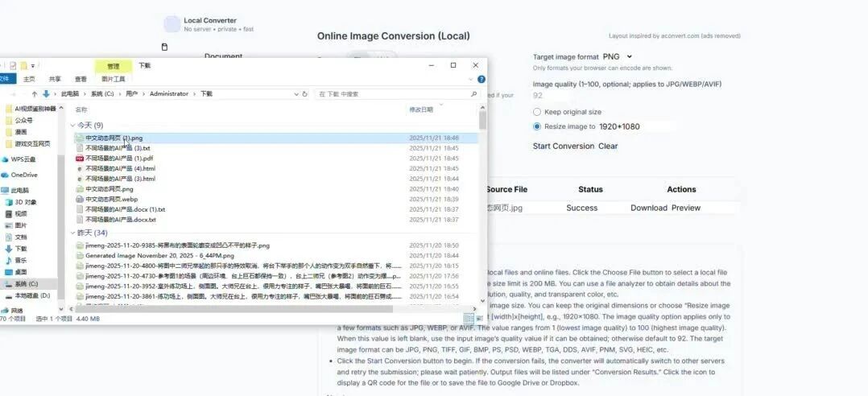Click Start Conversion button
The image size is (868, 396).
[x=563, y=146]
